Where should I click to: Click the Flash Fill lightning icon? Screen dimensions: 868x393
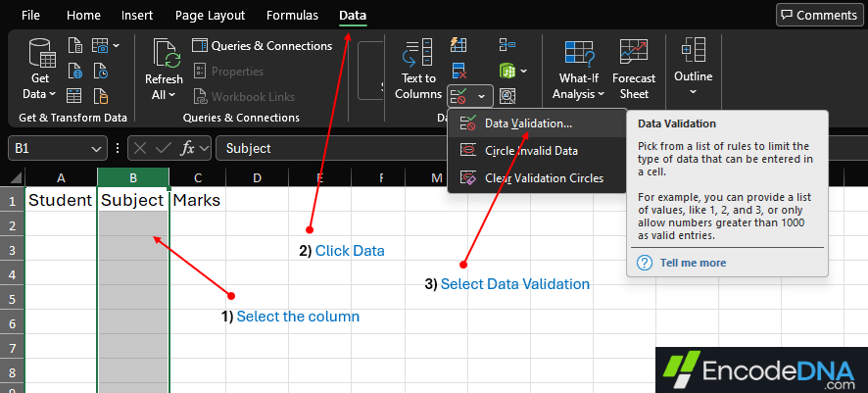tap(458, 45)
